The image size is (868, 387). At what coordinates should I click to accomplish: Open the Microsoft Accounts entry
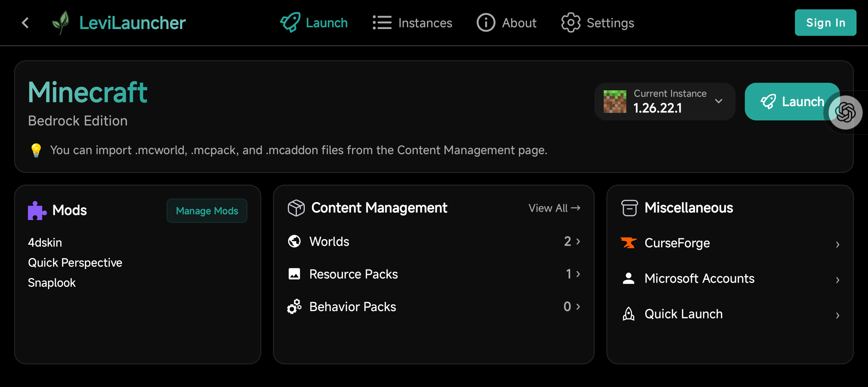coord(730,278)
